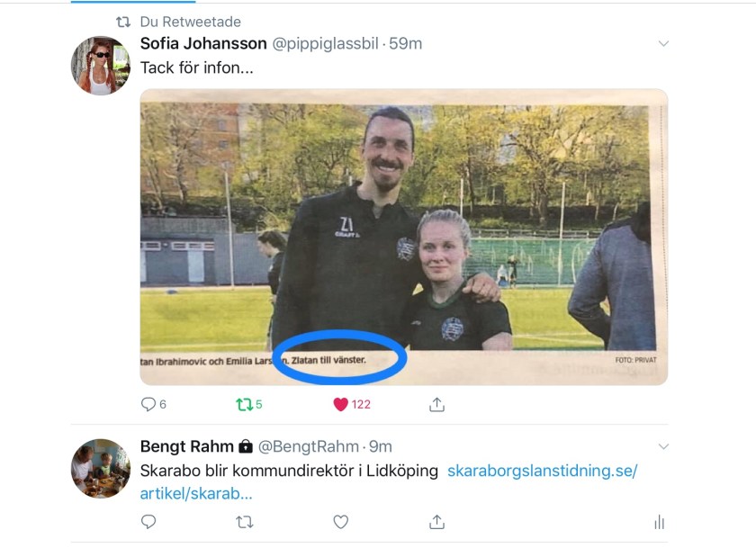The image size is (756, 548).
Task: Like Bengt Rahm's tweet
Action: [x=341, y=522]
